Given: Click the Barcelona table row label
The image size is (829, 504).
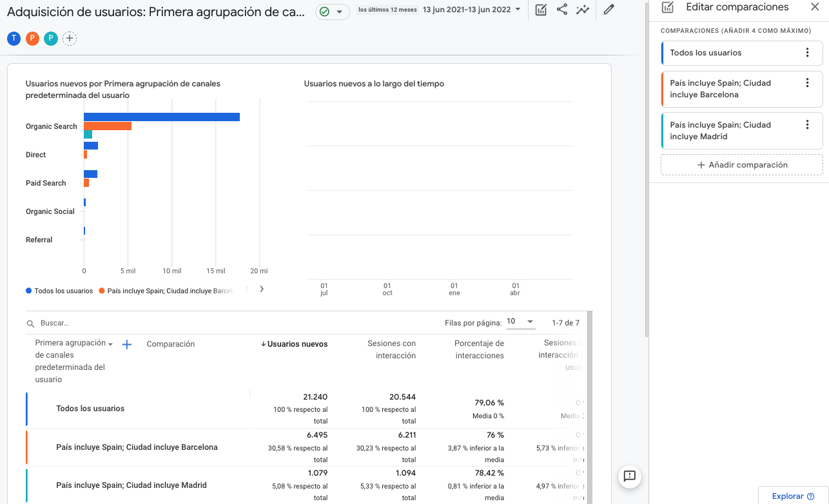Looking at the screenshot, I should pos(137,447).
